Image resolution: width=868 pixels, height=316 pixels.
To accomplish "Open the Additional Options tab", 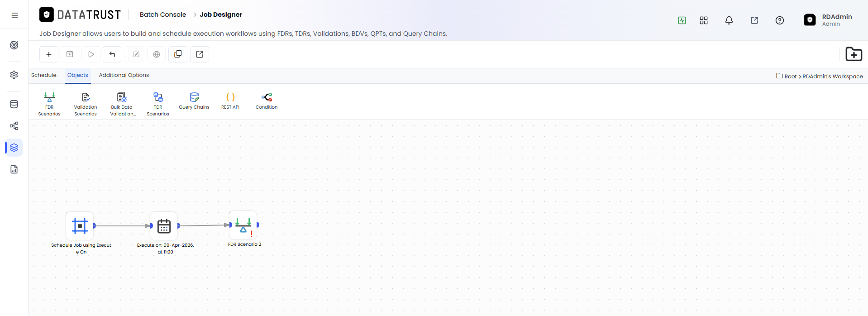I will click(124, 75).
